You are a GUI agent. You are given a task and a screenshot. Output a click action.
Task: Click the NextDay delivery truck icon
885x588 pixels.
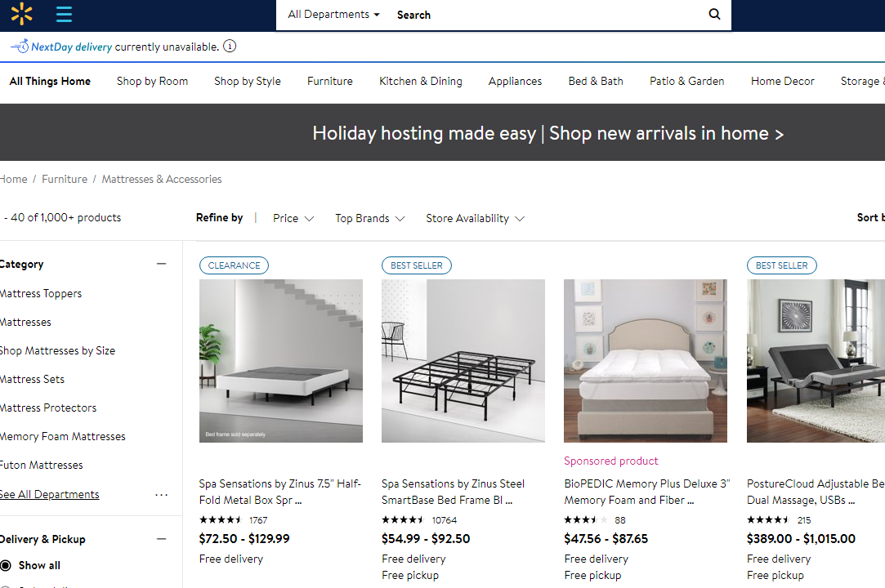tap(20, 47)
